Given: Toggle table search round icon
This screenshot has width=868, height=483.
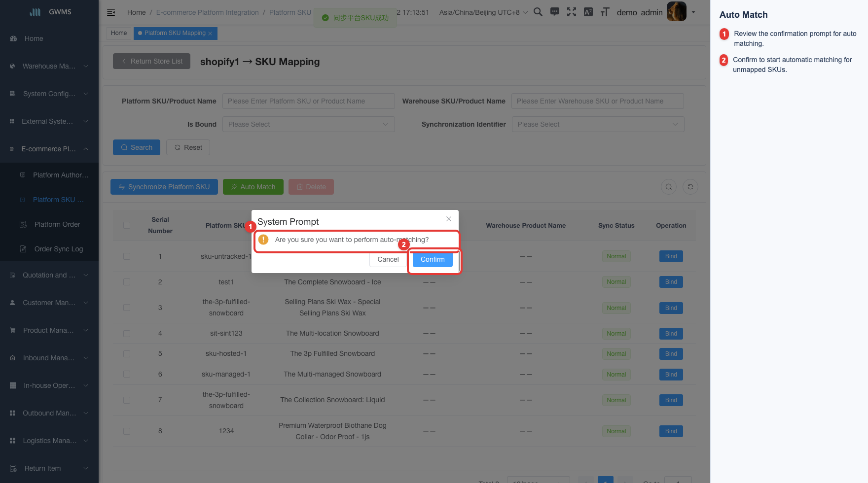Looking at the screenshot, I should 669,187.
